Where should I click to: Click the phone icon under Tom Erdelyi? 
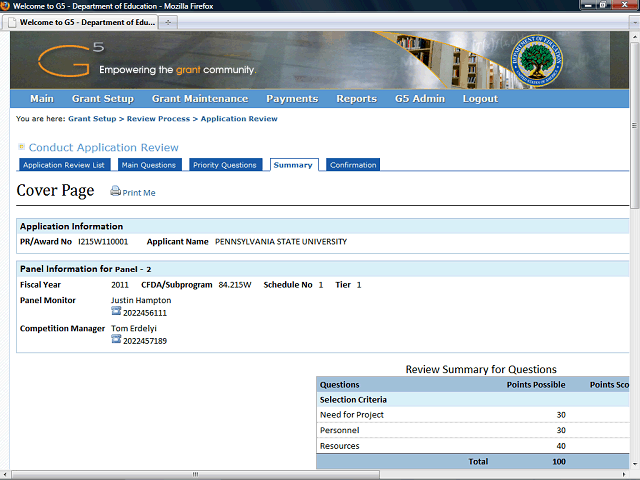click(x=116, y=341)
